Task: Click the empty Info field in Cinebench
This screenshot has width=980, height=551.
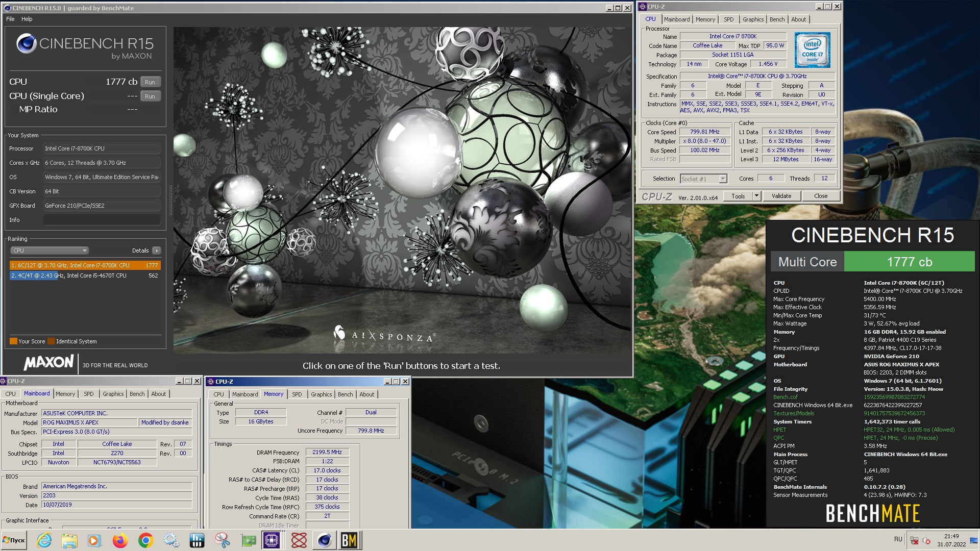Action: coord(102,220)
